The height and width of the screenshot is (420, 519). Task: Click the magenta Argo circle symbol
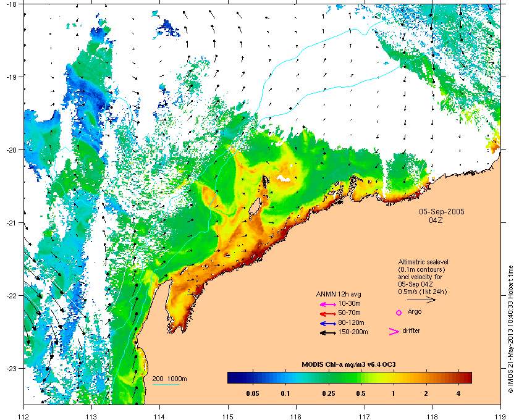point(399,313)
